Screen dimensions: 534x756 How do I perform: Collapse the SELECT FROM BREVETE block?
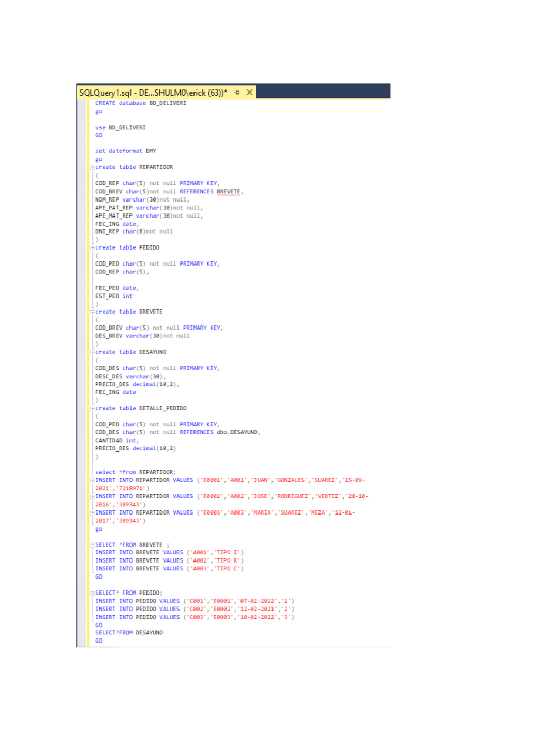point(92,545)
